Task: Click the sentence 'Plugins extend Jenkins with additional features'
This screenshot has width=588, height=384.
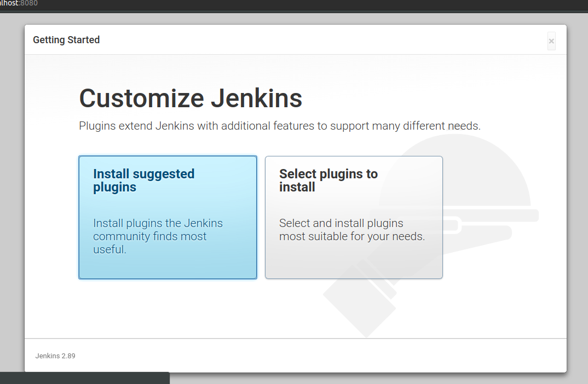Action: [x=279, y=126]
